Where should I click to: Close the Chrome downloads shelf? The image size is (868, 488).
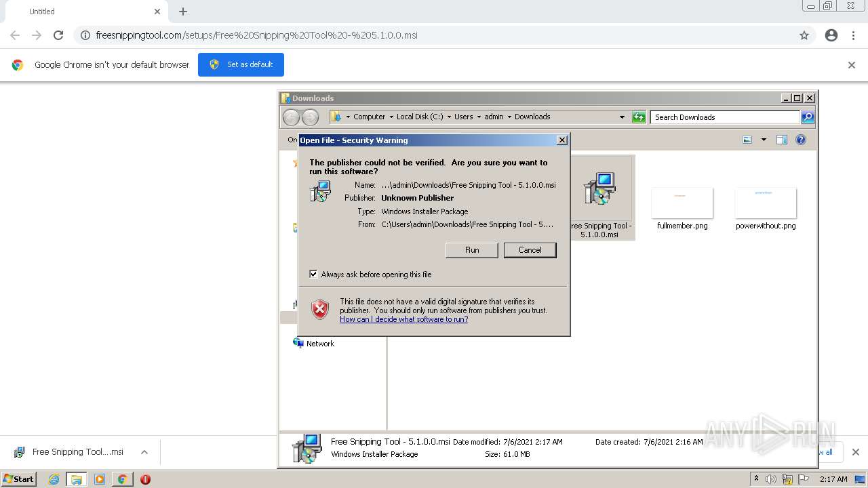coord(855,452)
